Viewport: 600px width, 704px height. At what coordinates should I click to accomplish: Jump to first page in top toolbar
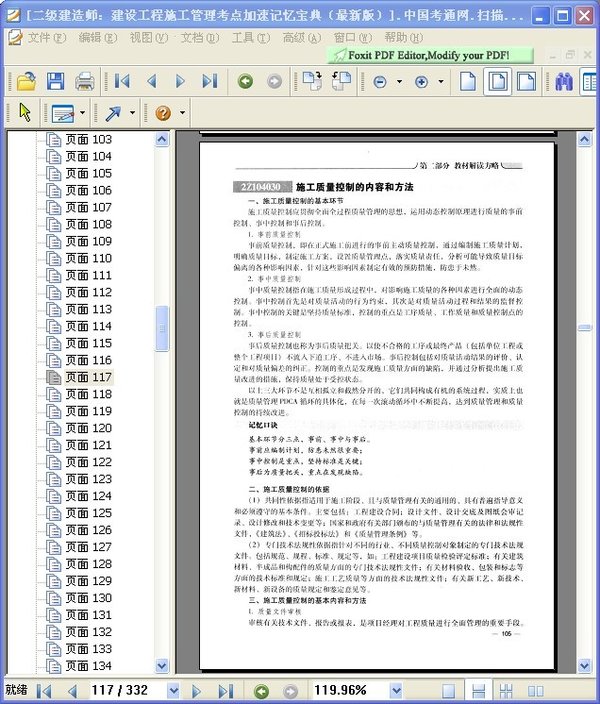tap(122, 81)
